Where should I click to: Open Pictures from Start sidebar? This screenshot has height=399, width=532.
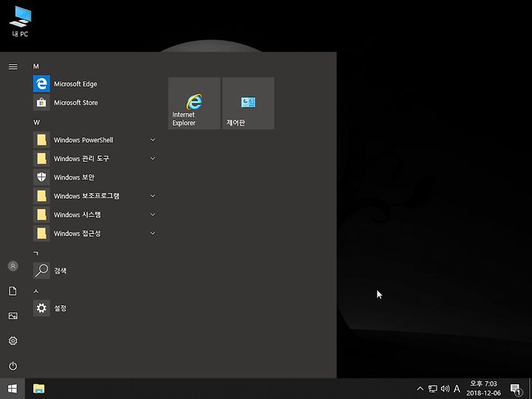click(13, 316)
